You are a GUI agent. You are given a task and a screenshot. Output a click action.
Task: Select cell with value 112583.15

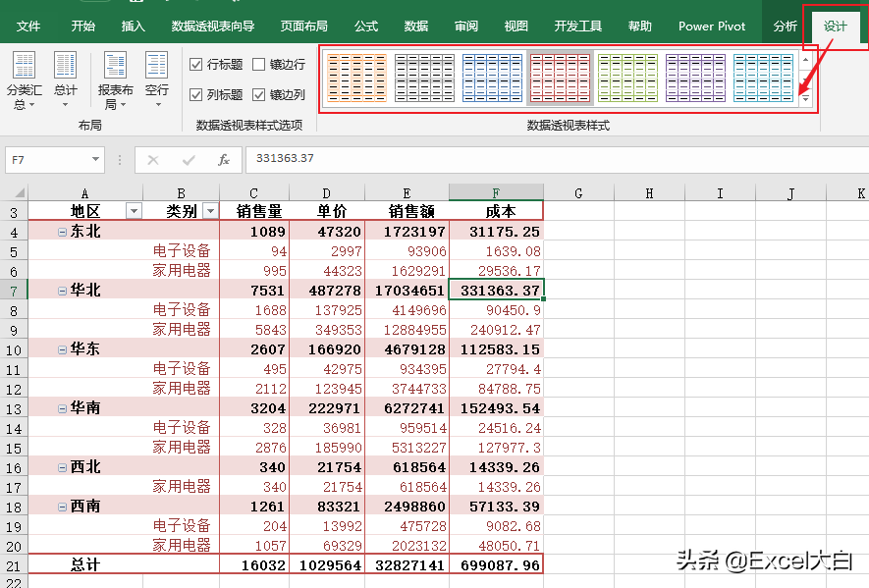tap(496, 349)
